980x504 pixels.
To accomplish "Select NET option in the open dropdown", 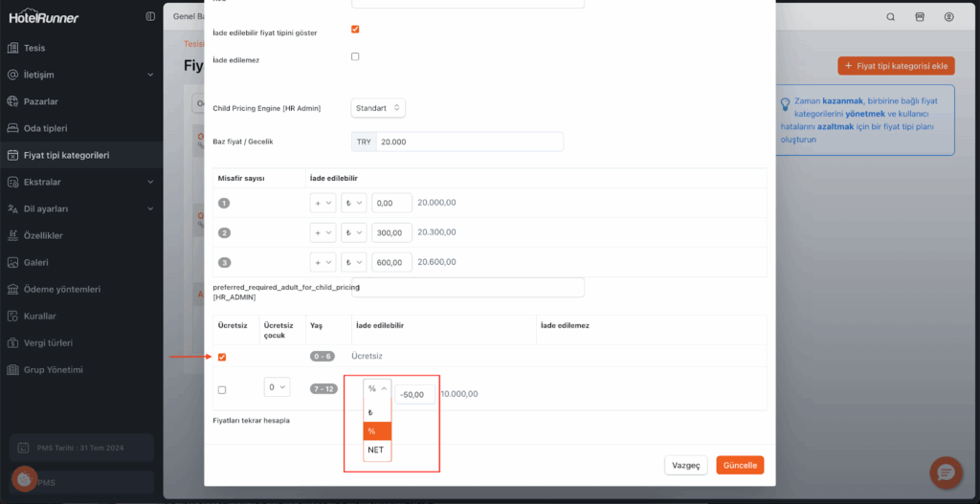I will coord(376,449).
